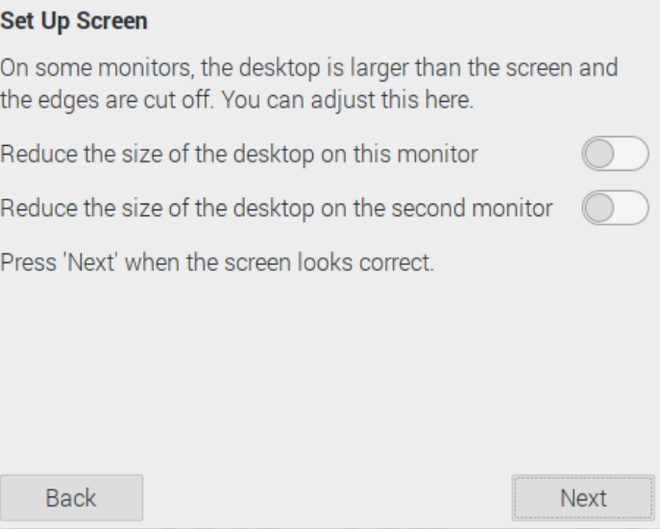Return to the previous setup page
Viewport: 660px width, 529px height.
tap(71, 498)
